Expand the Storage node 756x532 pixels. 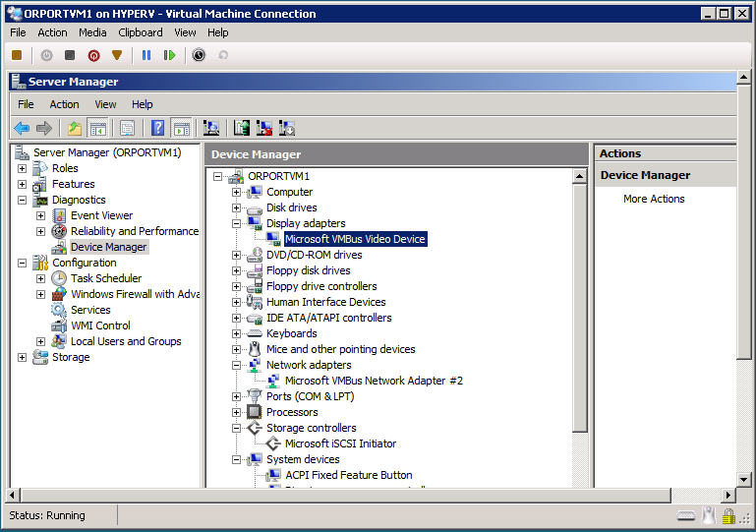(x=22, y=357)
